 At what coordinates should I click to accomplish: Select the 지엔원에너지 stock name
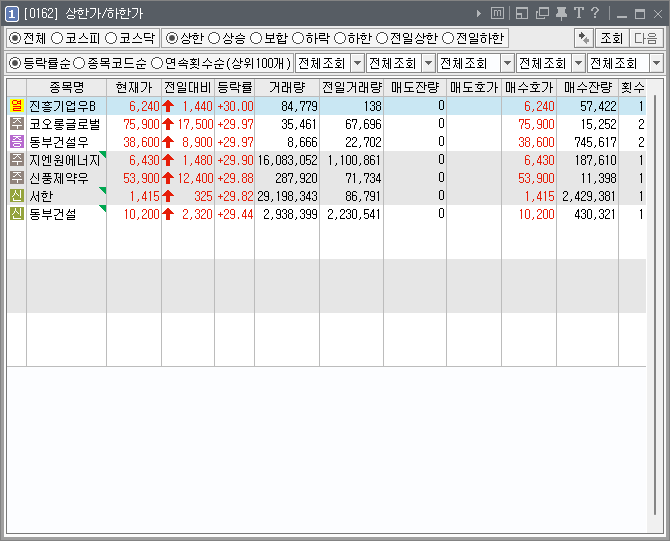point(65,160)
